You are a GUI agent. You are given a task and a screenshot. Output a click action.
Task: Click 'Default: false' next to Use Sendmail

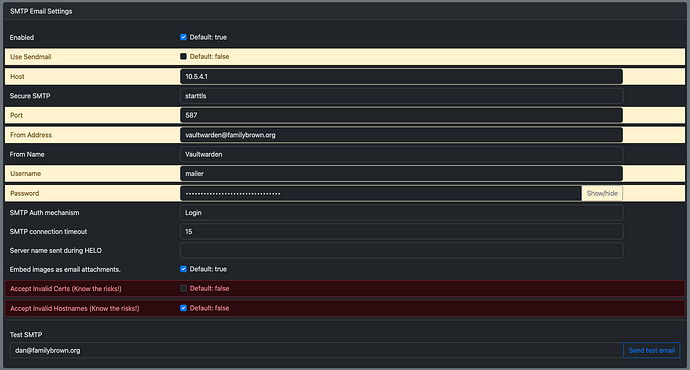[x=209, y=56]
